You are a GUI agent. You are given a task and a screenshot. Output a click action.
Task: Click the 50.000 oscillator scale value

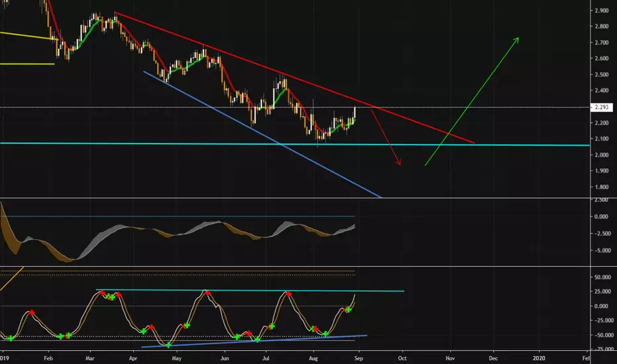point(603,277)
